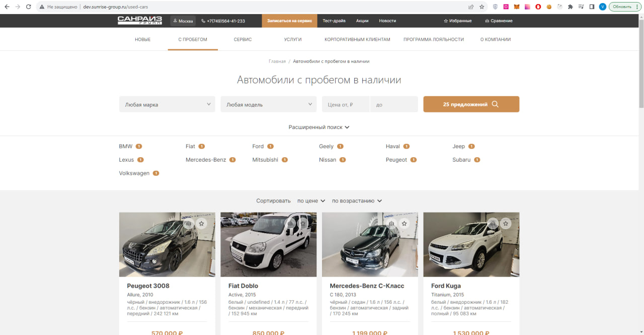Open the Сравнение comparison link
644x335 pixels.
click(499, 21)
